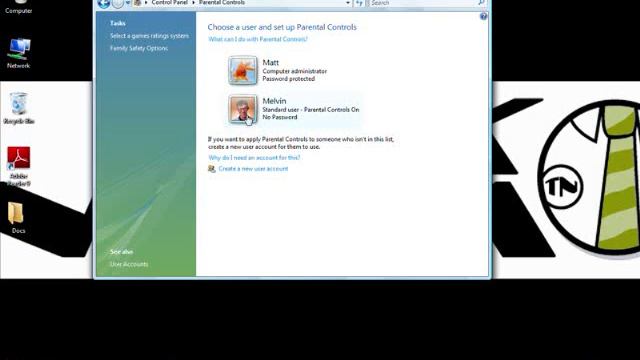
Task: Open the Docs folder on desktop
Action: 17,218
